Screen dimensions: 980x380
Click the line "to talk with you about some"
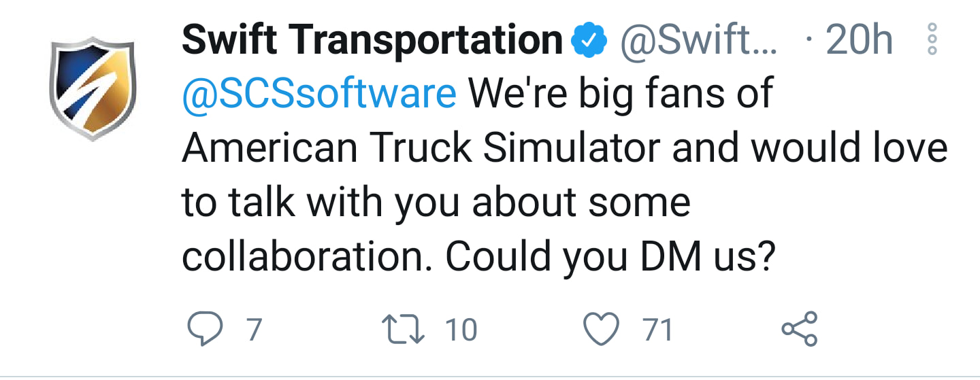coord(436,203)
